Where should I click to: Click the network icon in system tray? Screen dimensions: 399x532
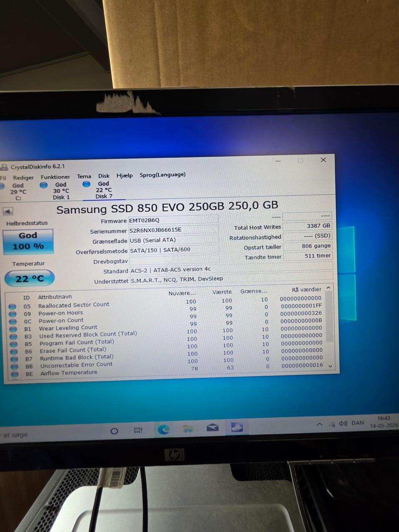(x=332, y=424)
